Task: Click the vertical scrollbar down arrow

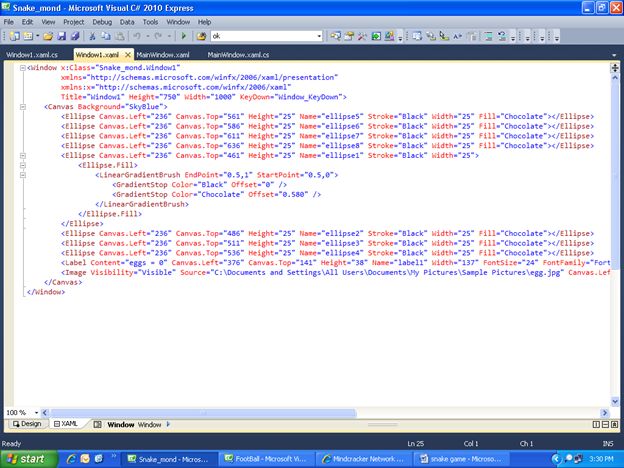Action: point(615,401)
